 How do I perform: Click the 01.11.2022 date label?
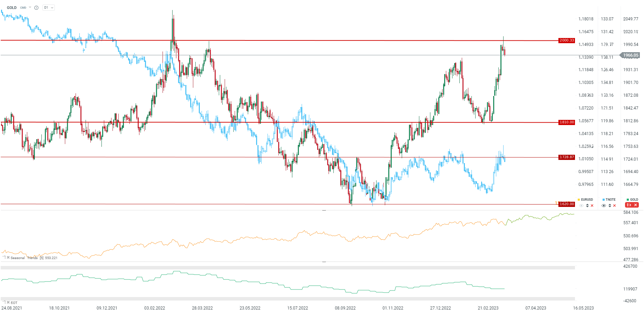pyautogui.click(x=393, y=308)
